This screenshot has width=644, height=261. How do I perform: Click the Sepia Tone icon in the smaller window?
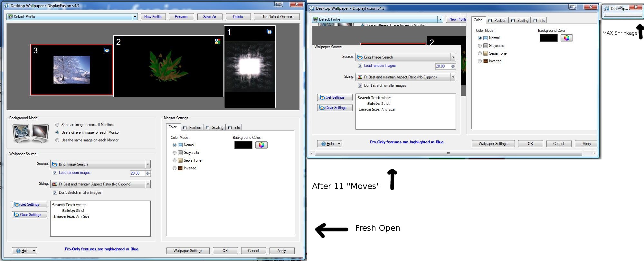click(486, 53)
